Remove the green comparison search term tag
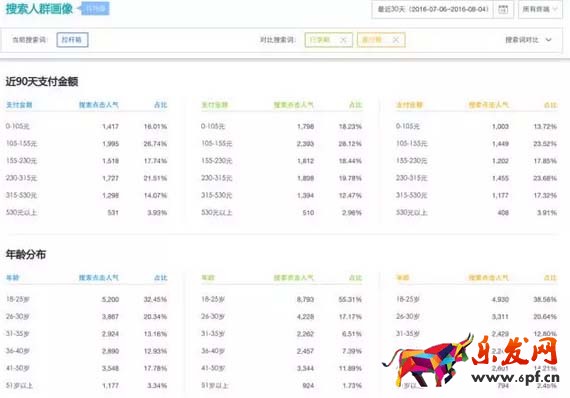This screenshot has width=570, height=398. click(x=343, y=40)
